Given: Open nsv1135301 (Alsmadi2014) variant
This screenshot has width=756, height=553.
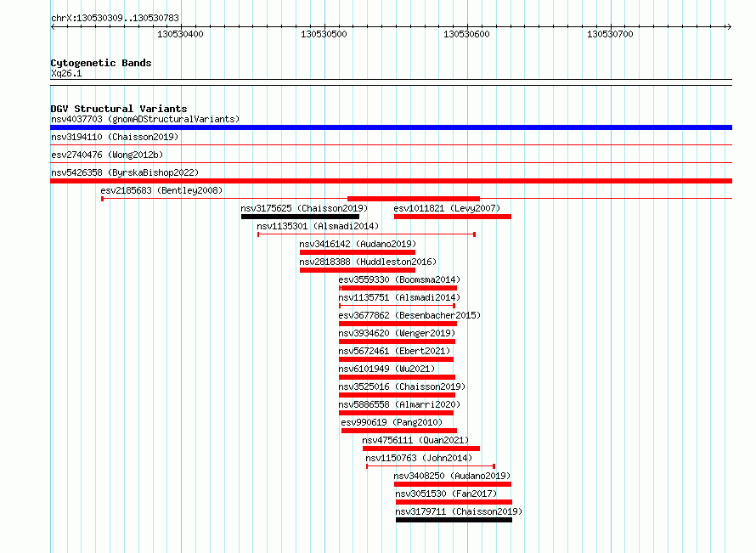Looking at the screenshot, I should (x=318, y=226).
